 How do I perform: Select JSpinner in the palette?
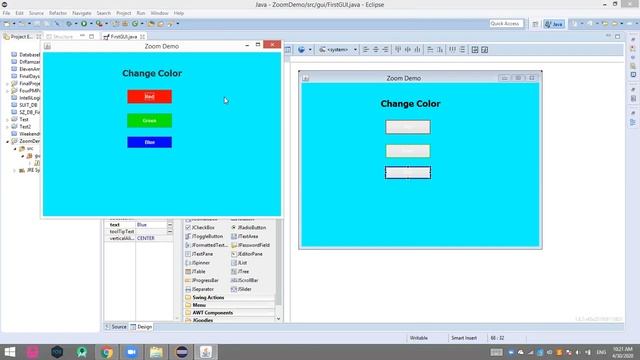(198, 263)
